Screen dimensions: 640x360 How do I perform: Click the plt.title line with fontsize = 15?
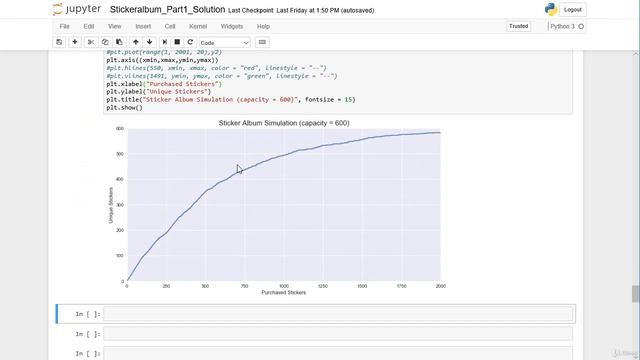(231, 100)
